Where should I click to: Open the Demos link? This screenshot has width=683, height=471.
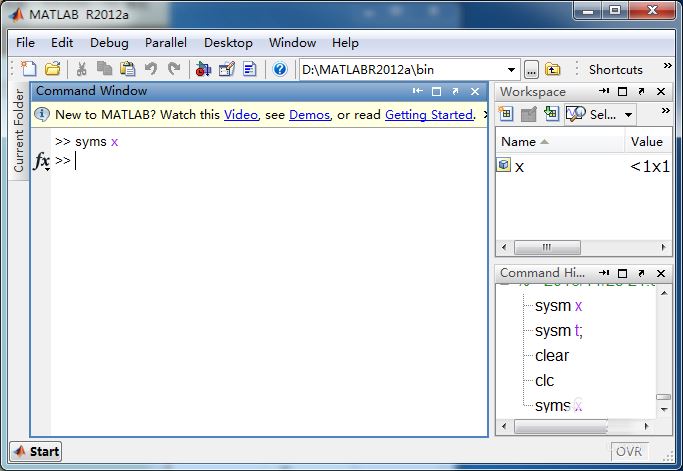point(309,115)
